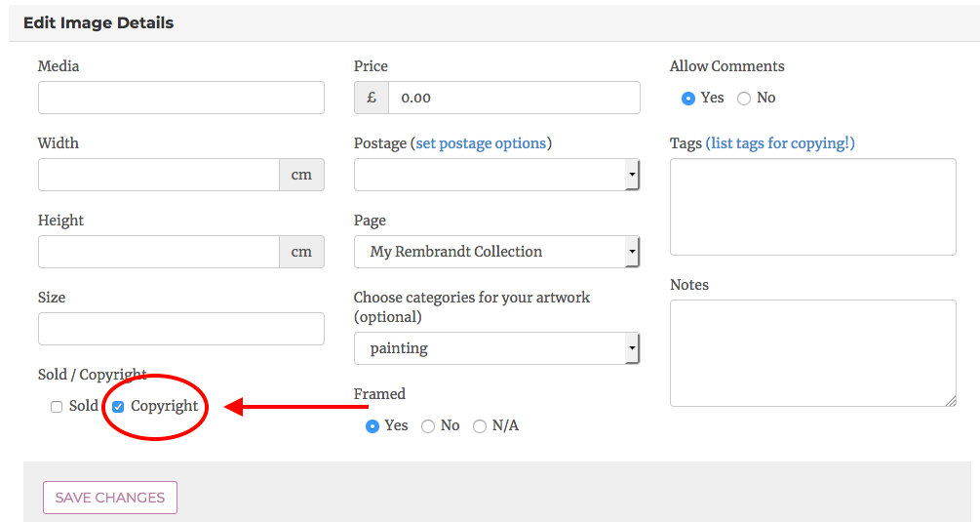Image resolution: width=980 pixels, height=522 pixels.
Task: Uncheck the Copyright checkbox
Action: pyautogui.click(x=118, y=407)
